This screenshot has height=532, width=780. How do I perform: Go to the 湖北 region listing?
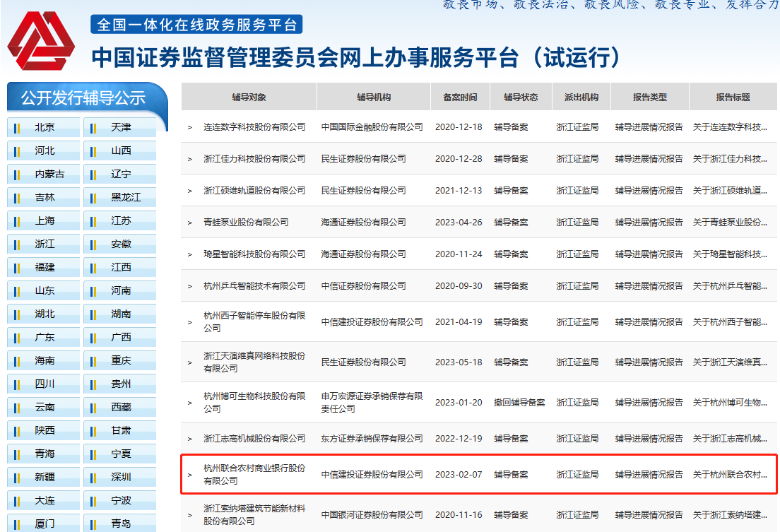(45, 314)
